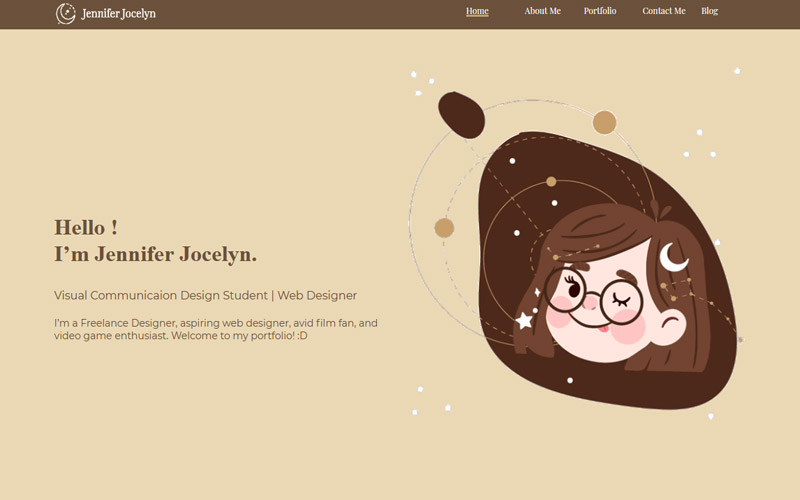This screenshot has height=500, width=800.
Task: Click the small dark brown oval blob
Action: [x=462, y=114]
